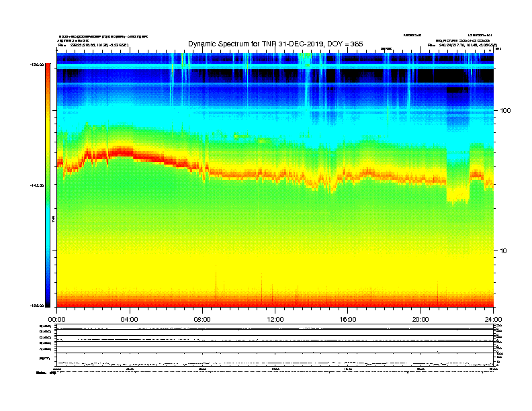Click the '08:00' time axis label
The height and width of the screenshot is (411, 532).
pos(202,320)
